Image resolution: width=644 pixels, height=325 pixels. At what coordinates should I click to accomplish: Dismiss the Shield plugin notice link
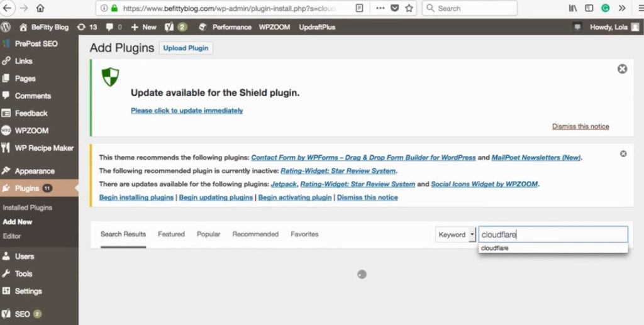[580, 126]
